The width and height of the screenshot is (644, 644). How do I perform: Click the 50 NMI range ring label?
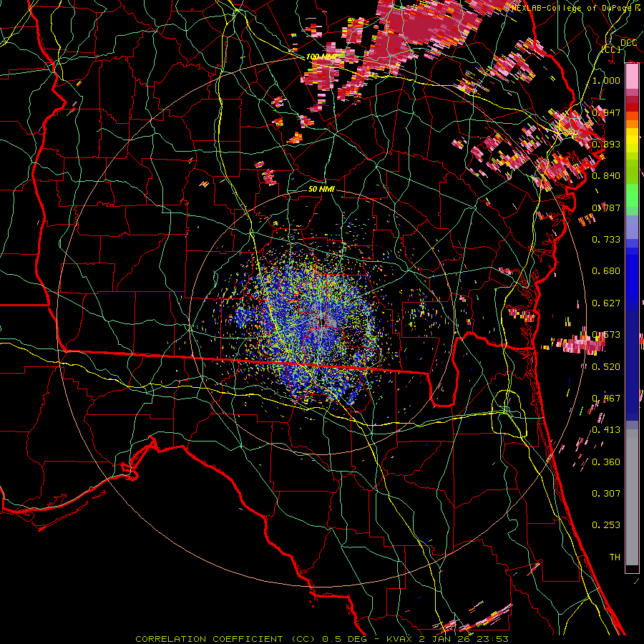tap(321, 189)
